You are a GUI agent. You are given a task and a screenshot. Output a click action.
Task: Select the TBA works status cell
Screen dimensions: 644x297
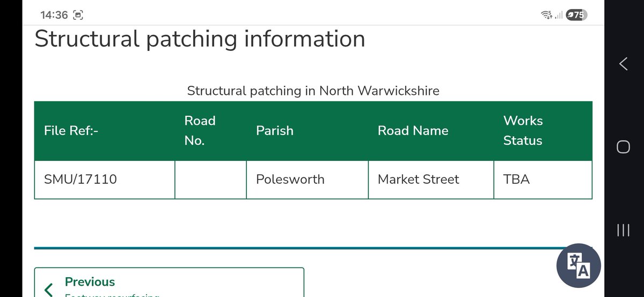(x=543, y=180)
